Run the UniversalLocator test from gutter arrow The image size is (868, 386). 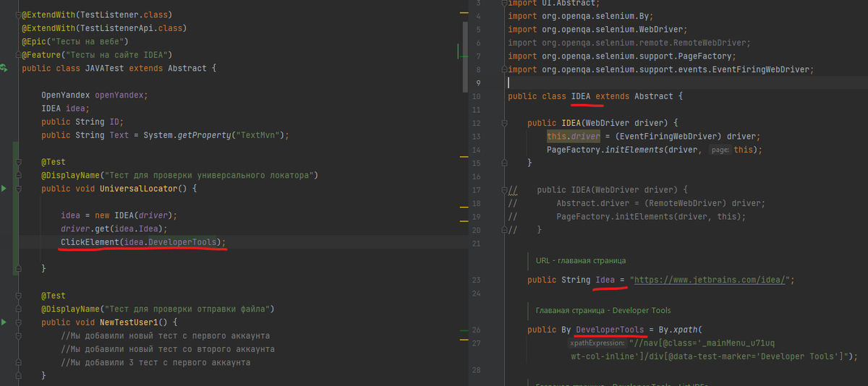click(4, 189)
